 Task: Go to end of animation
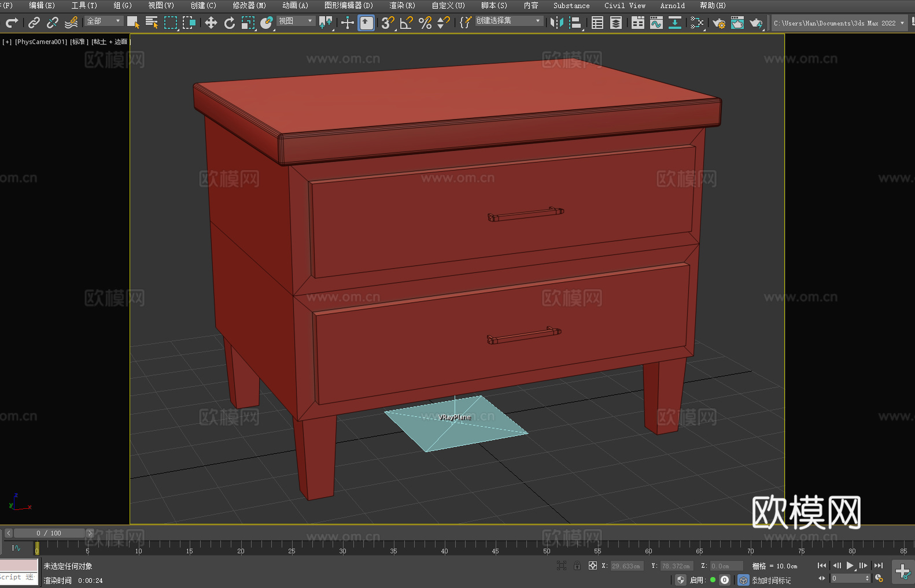[879, 565]
